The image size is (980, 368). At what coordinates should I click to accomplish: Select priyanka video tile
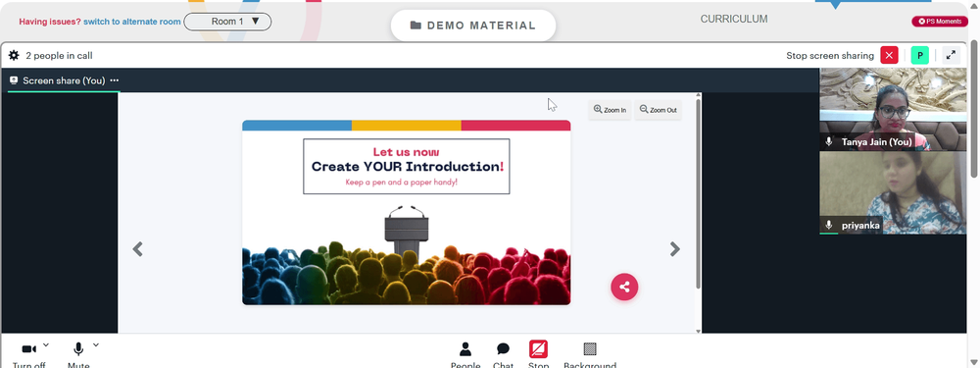click(x=893, y=192)
